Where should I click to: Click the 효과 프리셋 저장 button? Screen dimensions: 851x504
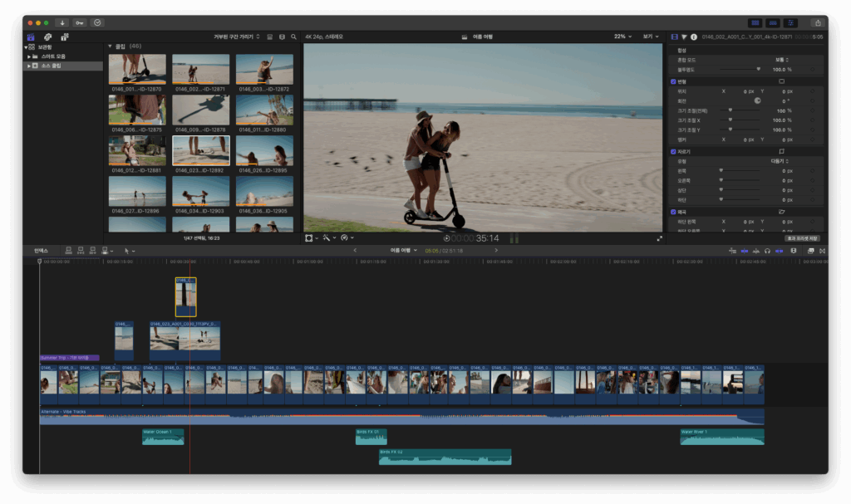pyautogui.click(x=802, y=238)
